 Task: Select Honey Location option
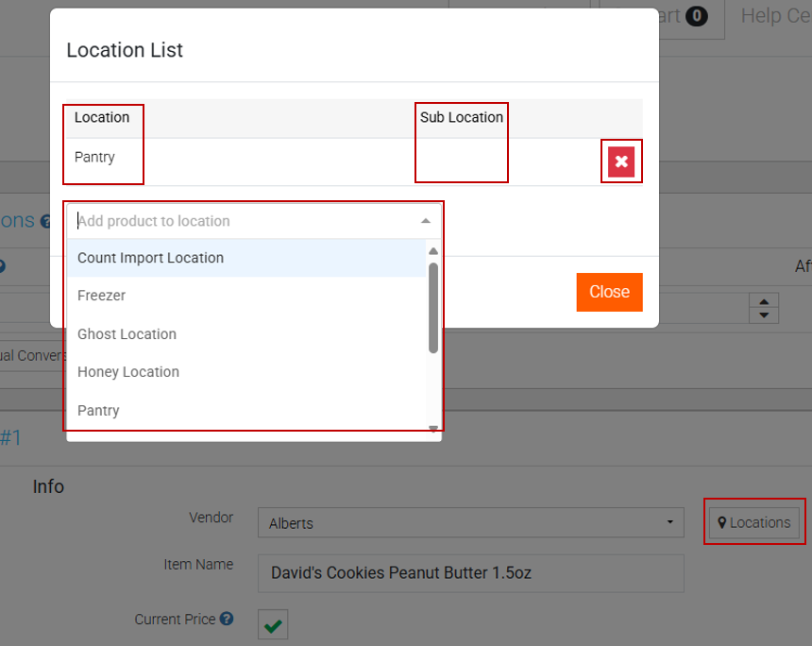click(128, 372)
